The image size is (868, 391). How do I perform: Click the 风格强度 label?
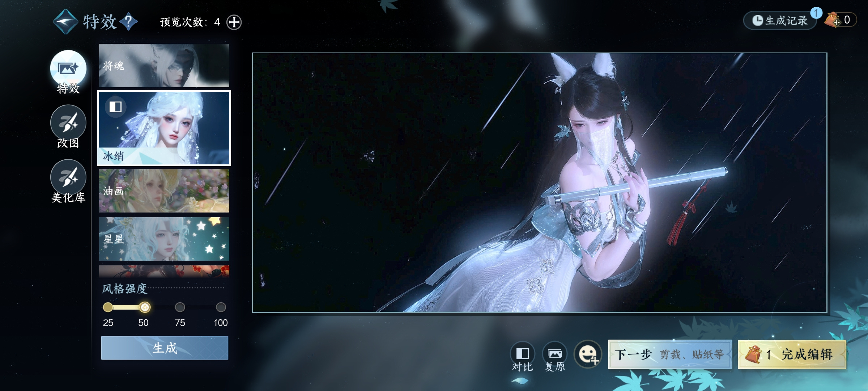(x=124, y=289)
